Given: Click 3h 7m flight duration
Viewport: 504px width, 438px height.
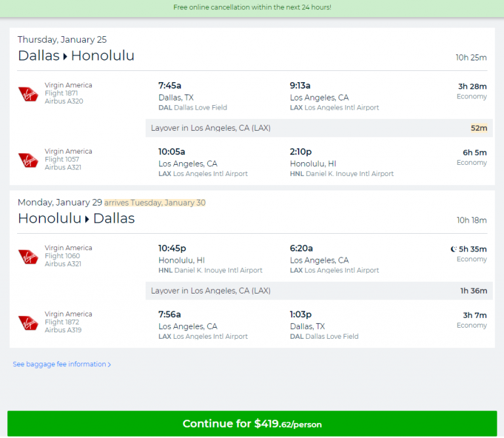Looking at the screenshot, I should (x=474, y=315).
